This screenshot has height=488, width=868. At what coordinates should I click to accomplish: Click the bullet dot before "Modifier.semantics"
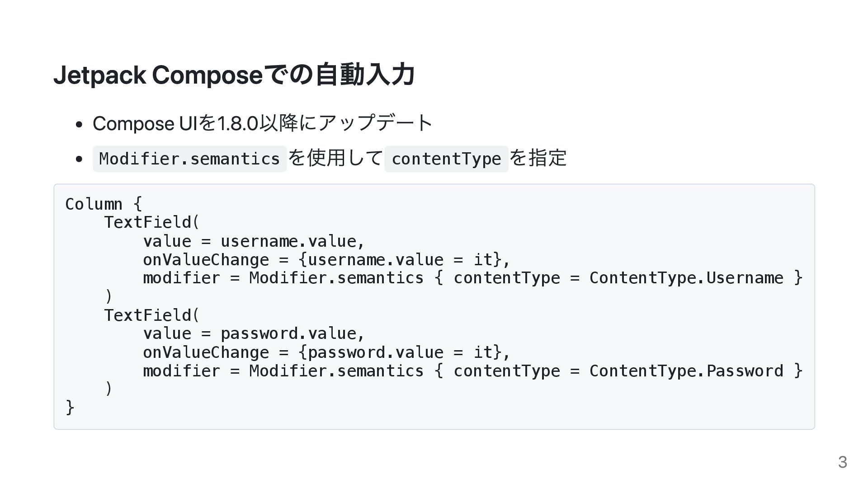tap(79, 159)
